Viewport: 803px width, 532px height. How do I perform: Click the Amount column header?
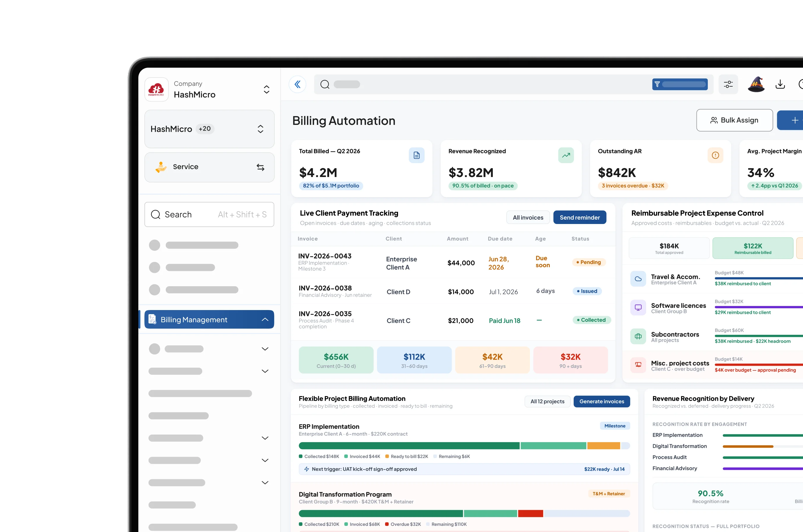[458, 239]
